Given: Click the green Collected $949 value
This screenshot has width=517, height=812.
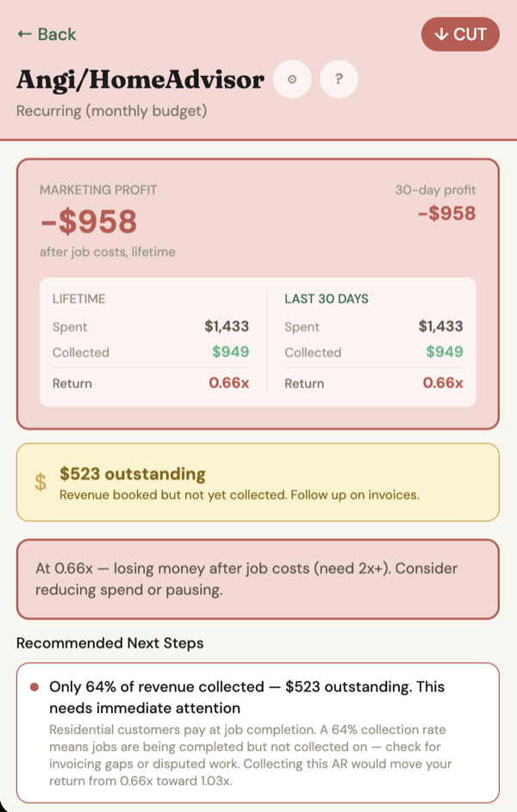Looking at the screenshot, I should click(229, 351).
